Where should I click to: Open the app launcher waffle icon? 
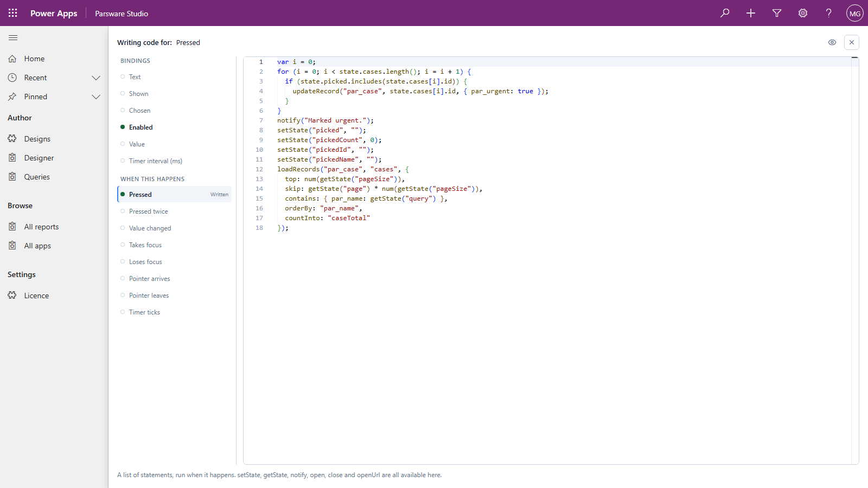(13, 13)
